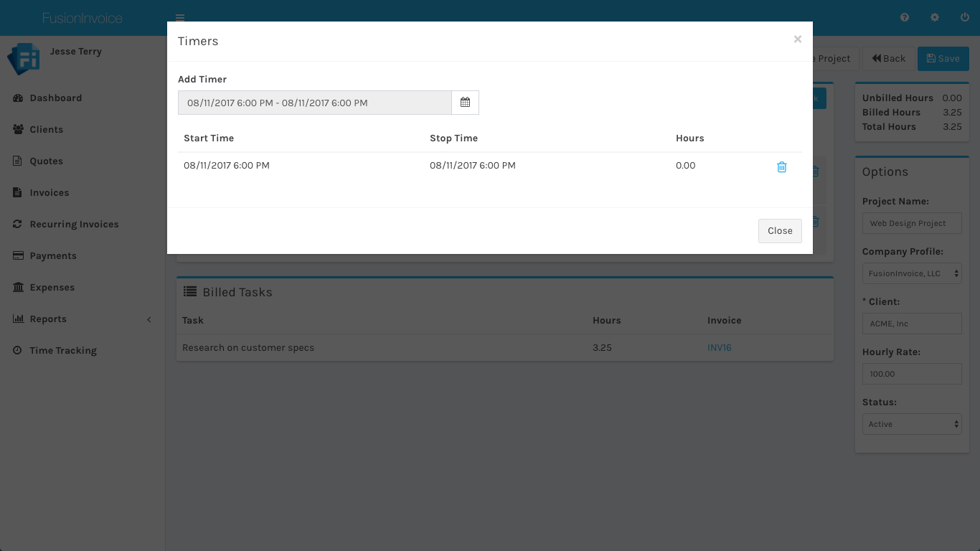
Task: Click the FusionInvoice logo avatar
Action: point(23,59)
